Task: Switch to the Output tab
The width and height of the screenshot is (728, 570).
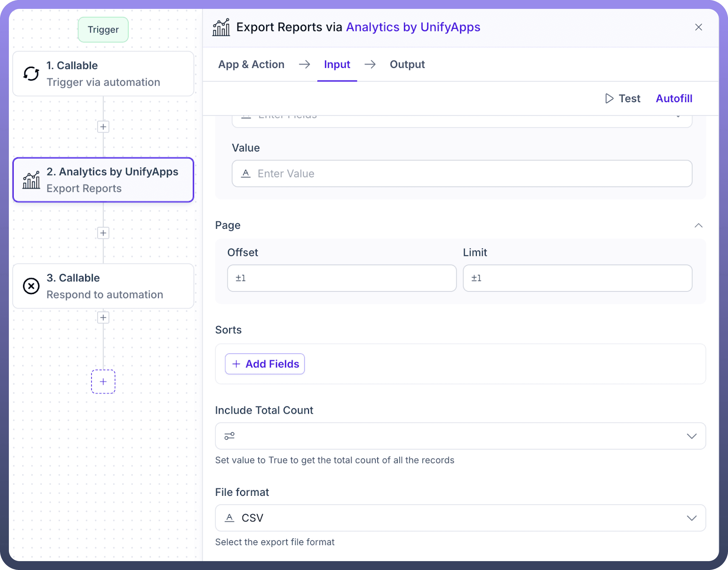Action: tap(407, 64)
